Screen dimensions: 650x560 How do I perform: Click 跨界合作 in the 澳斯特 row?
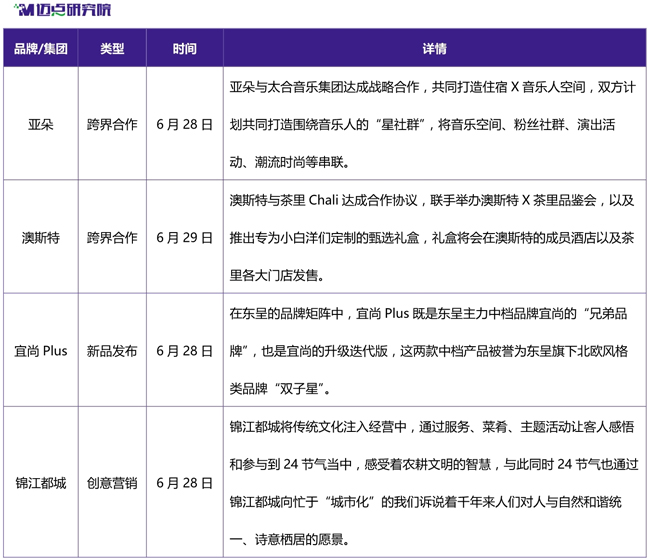[x=112, y=238]
